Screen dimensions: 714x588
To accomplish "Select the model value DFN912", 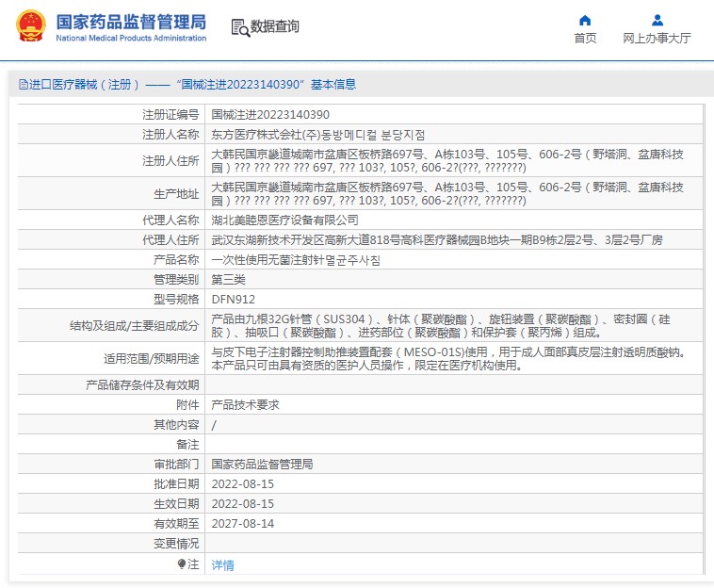I will pyautogui.click(x=234, y=300).
